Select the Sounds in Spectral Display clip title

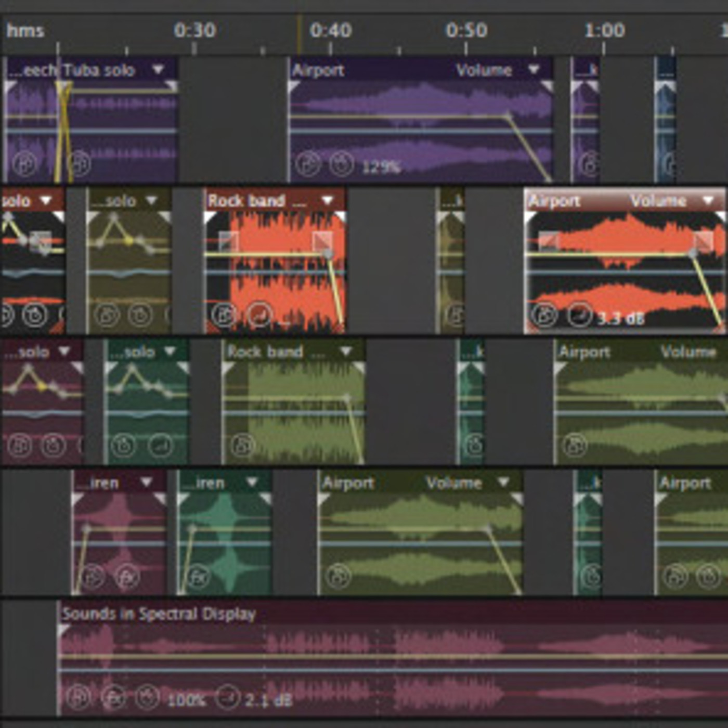159,614
